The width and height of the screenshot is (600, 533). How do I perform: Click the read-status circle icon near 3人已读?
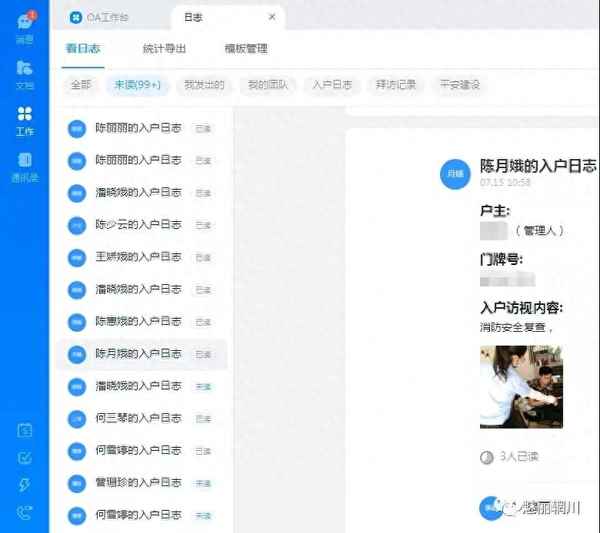pos(486,457)
